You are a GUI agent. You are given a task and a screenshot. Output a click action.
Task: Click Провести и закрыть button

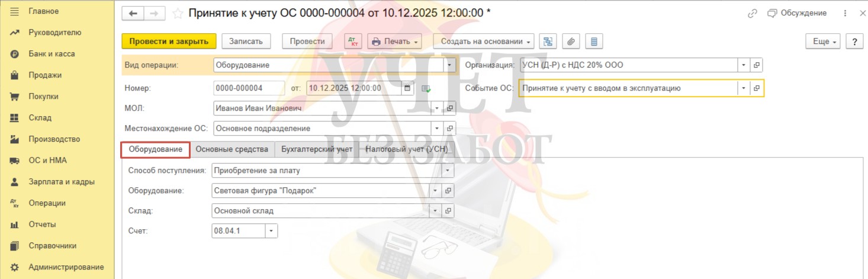[169, 41]
